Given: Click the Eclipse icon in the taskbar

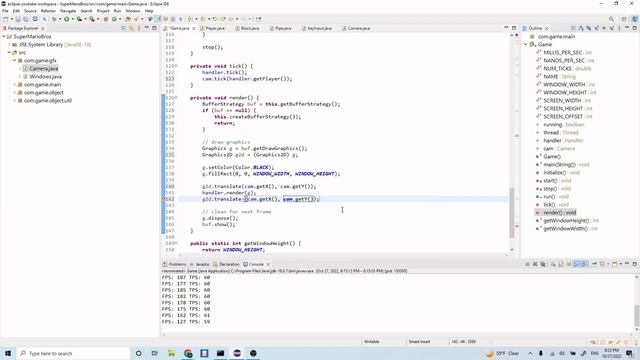Looking at the screenshot, I should click(237, 353).
